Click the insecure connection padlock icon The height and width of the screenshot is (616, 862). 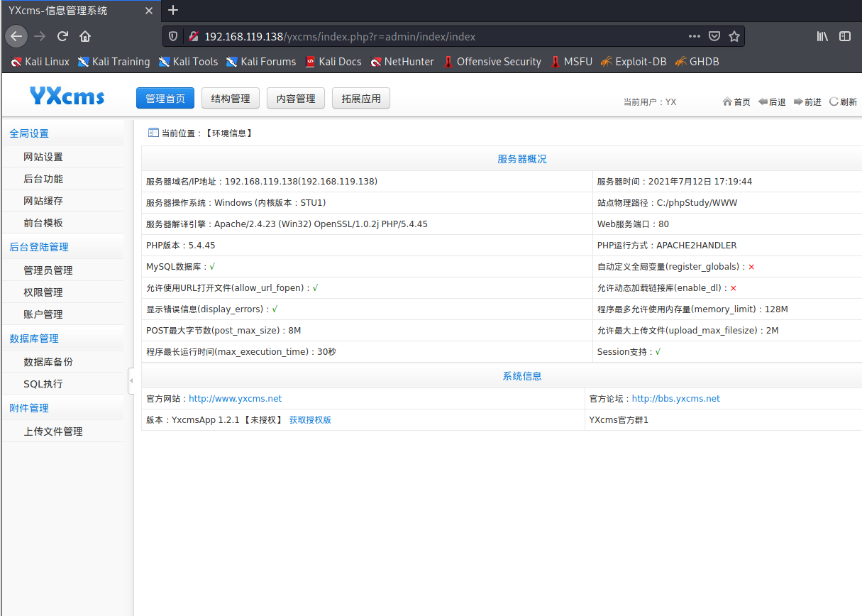(x=192, y=36)
